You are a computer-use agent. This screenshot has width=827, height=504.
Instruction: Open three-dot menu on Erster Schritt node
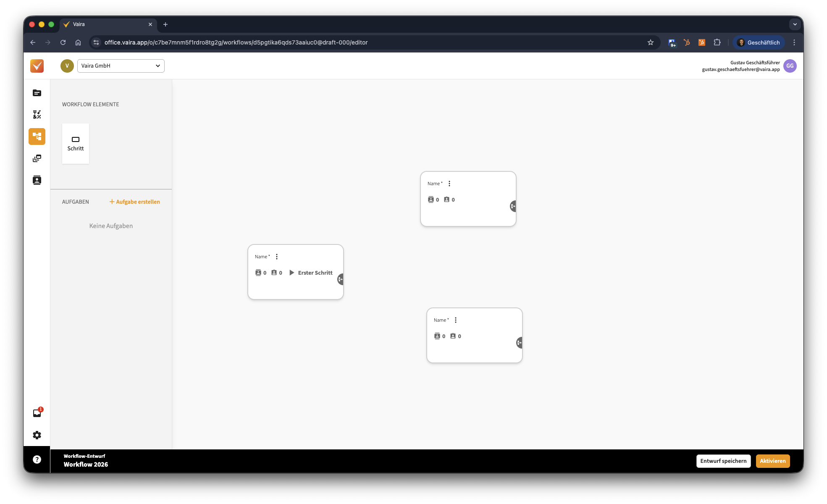[277, 257]
